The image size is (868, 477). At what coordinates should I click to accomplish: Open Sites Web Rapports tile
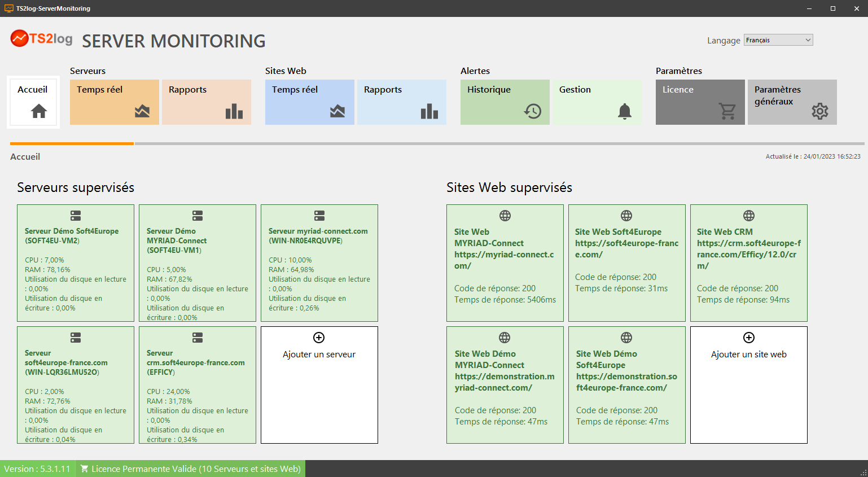point(402,102)
